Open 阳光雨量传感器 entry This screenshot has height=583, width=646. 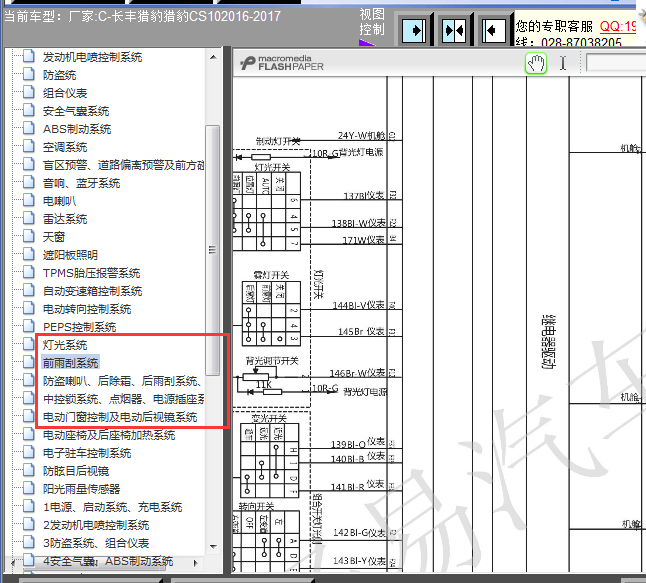(82, 489)
